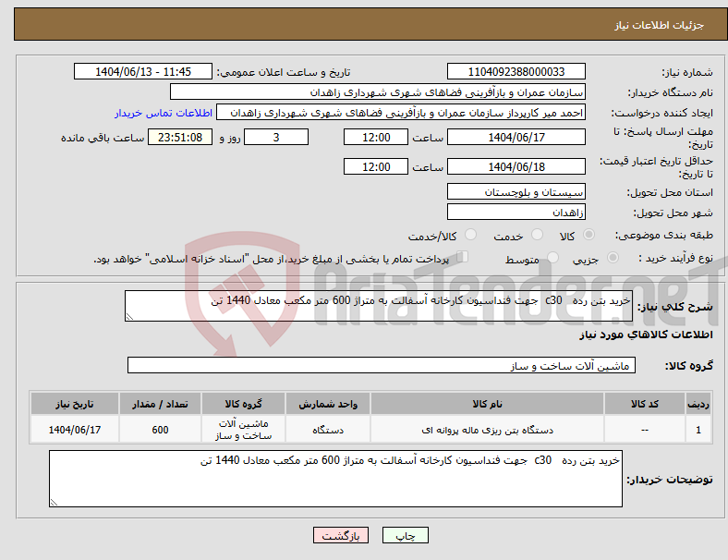Screen dimensions: 728x560
Task: Click the announcement date field 1404/06/13 - 11:45
Action: (x=143, y=71)
